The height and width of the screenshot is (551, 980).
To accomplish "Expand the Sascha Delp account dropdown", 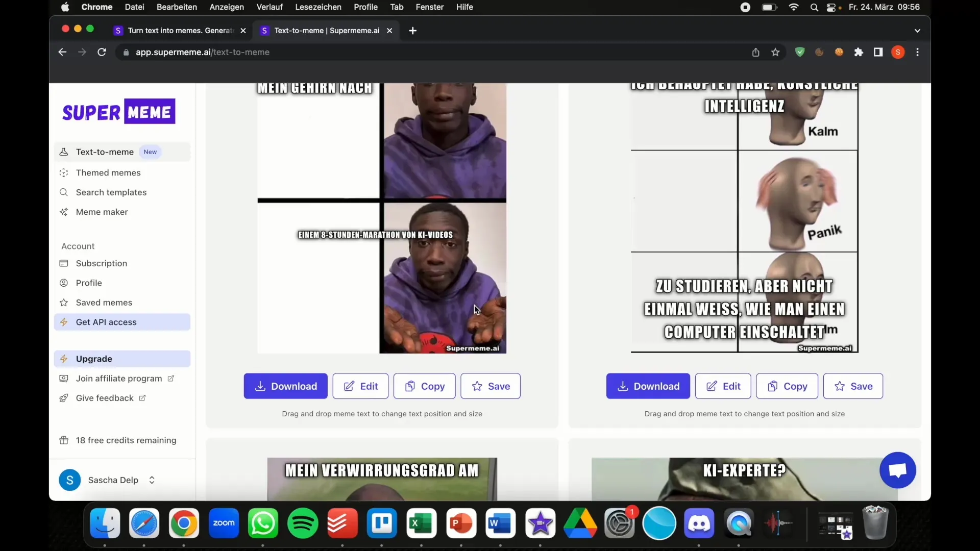I will [152, 480].
